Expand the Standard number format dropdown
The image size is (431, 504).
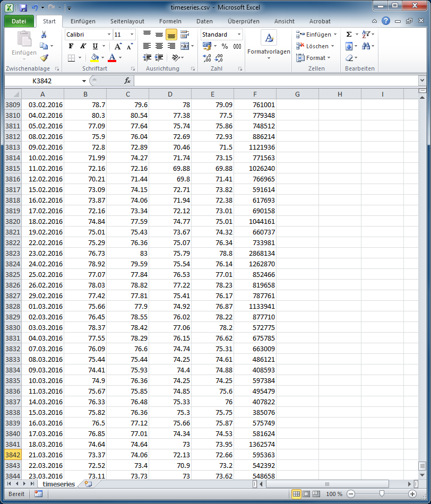tap(239, 34)
